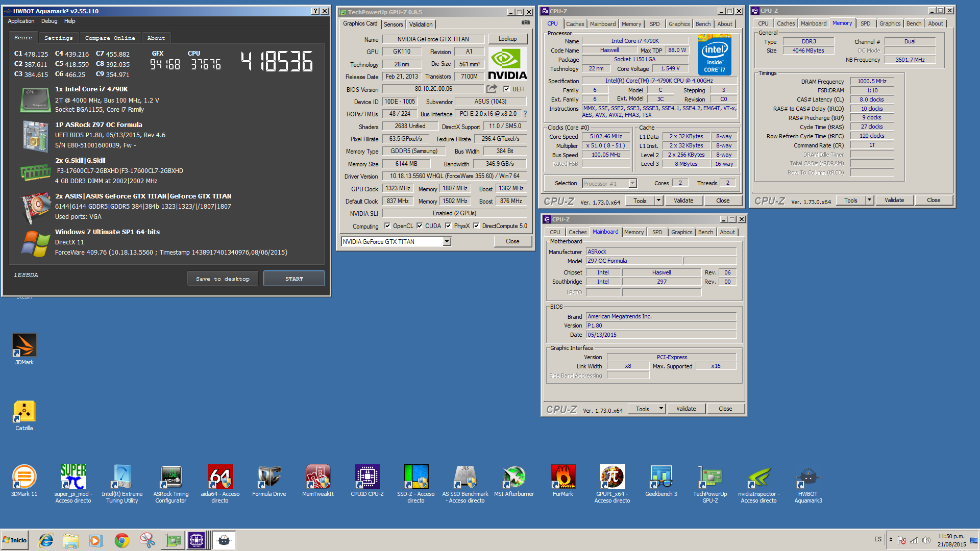Viewport: 980px width, 551px height.
Task: Open Tools dropdown arrow in CPU-Z CPU window
Action: (x=658, y=201)
